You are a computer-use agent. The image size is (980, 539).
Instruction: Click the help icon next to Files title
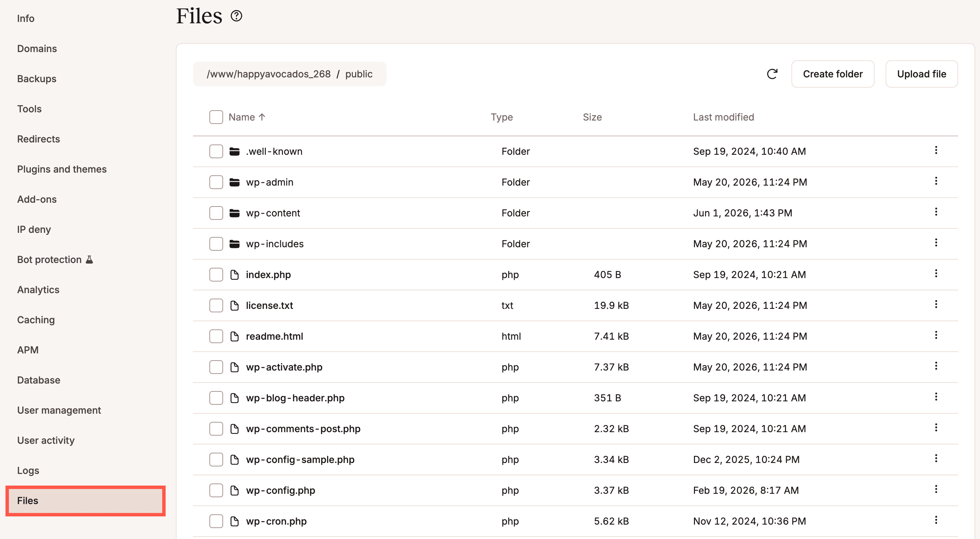(236, 16)
